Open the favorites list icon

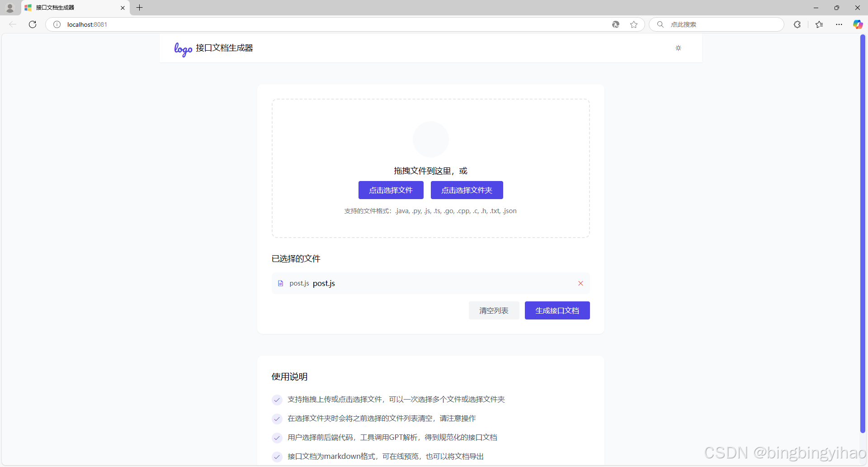tap(819, 24)
